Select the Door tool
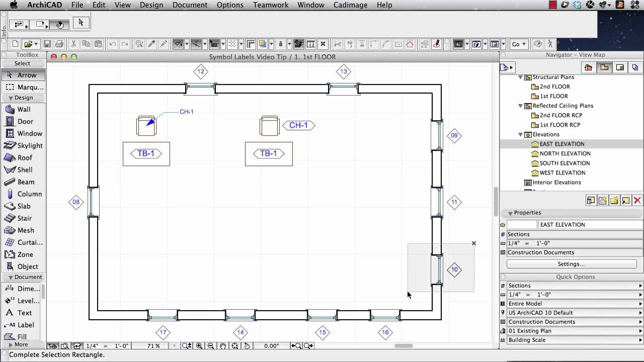 click(x=23, y=121)
